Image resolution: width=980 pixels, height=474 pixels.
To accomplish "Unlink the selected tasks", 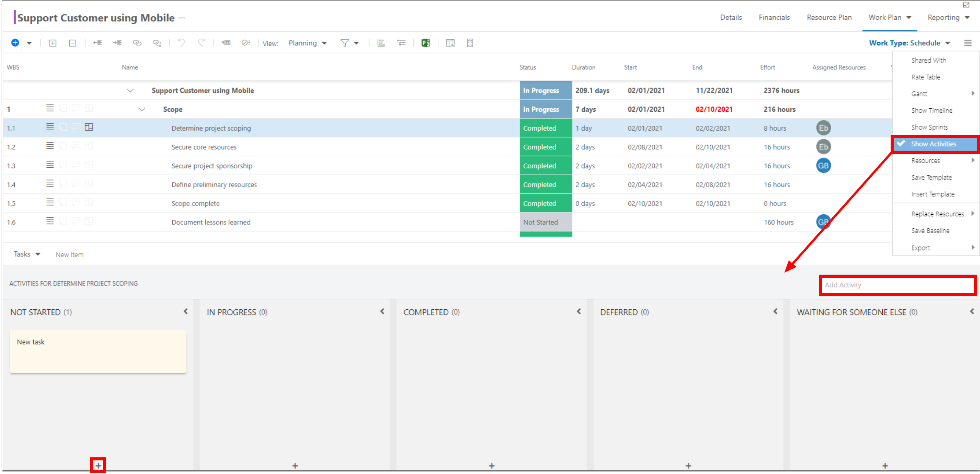I will [x=157, y=43].
